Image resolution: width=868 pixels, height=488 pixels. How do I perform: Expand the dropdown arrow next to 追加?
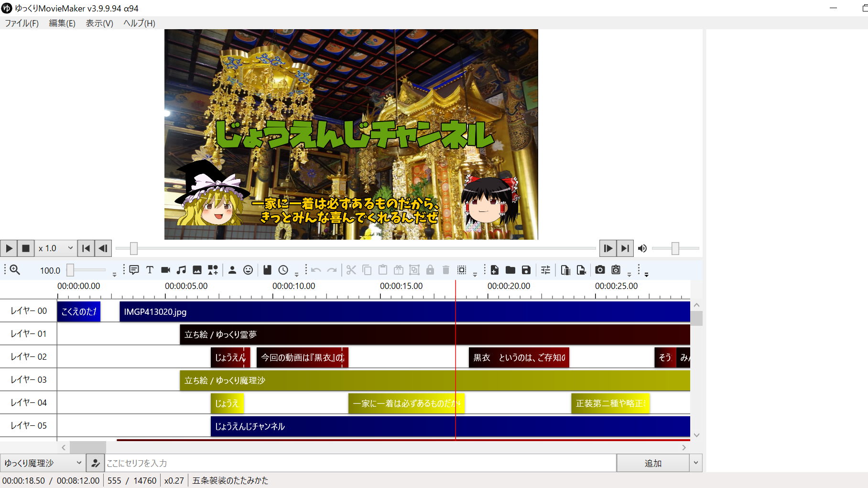coord(696,463)
